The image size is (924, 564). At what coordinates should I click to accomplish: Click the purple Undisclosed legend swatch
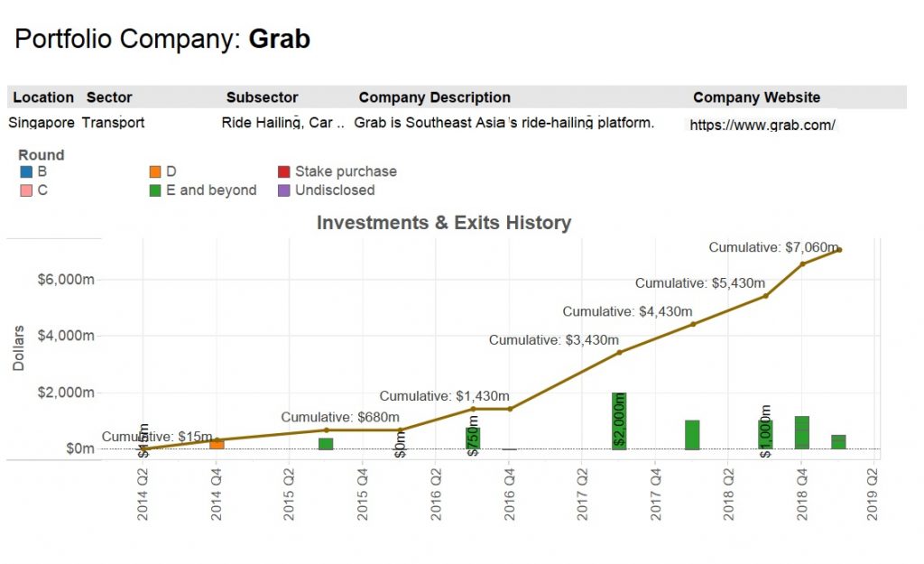tap(283, 190)
